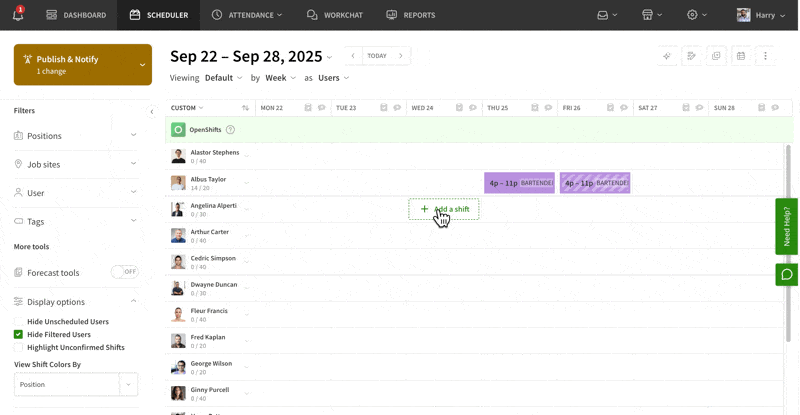This screenshot has height=415, width=800.
Task: Go to the previous week arrow
Action: (x=353, y=56)
